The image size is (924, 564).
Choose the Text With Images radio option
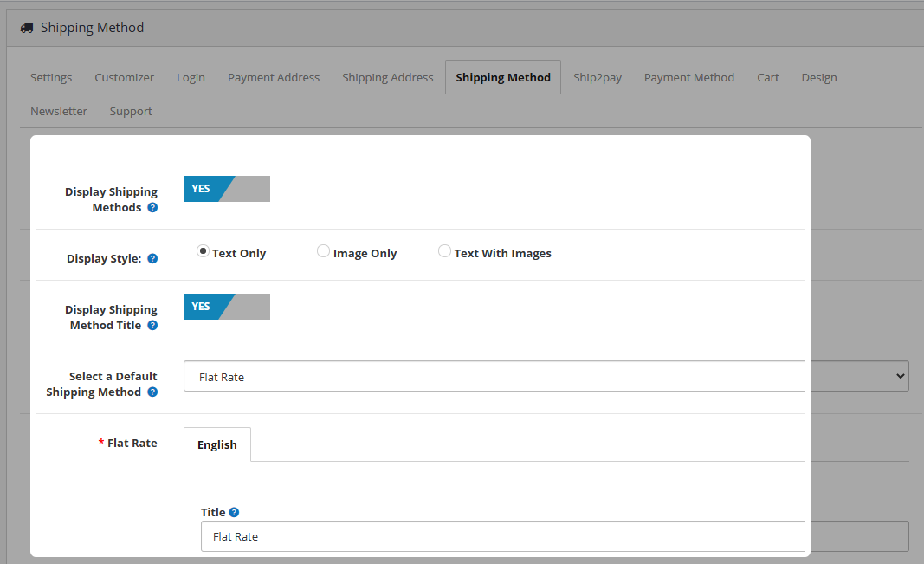pos(444,252)
